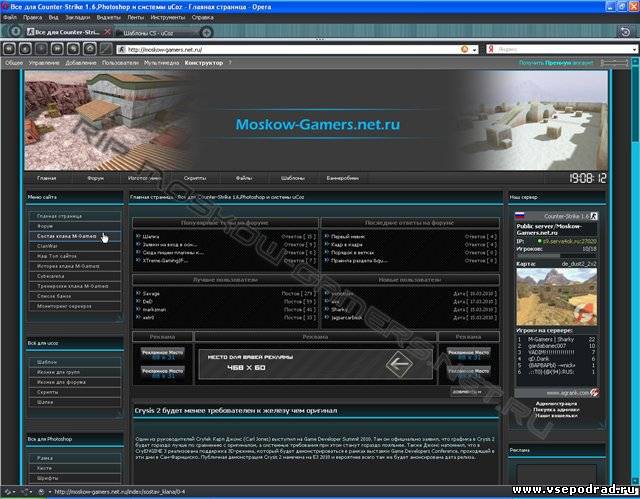Select ClanWar in the site menu

tap(75, 246)
